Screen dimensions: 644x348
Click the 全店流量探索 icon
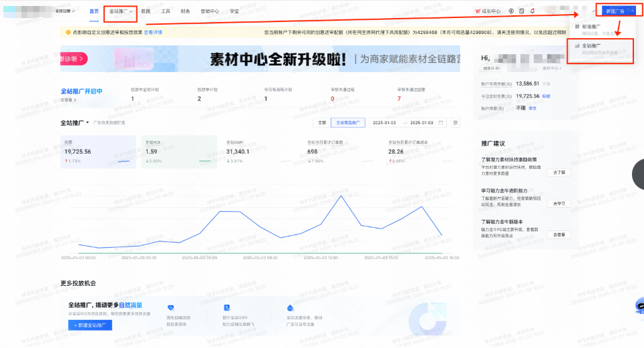click(291, 308)
